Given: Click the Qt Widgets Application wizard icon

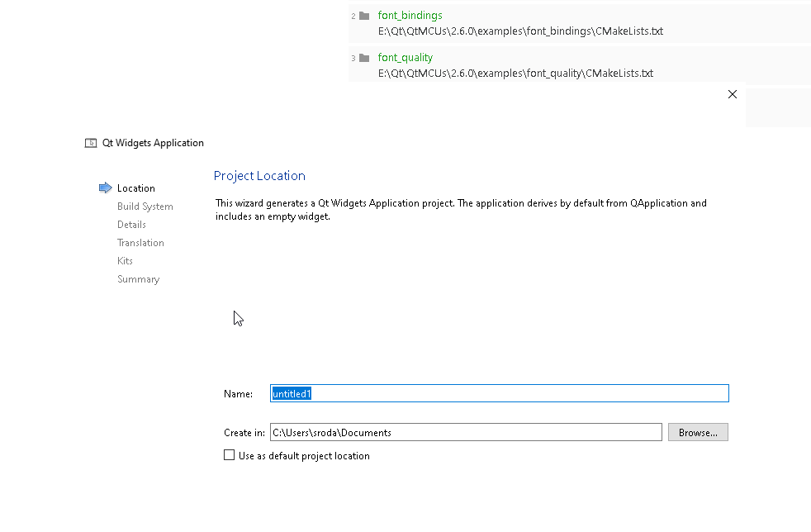Looking at the screenshot, I should [x=91, y=143].
